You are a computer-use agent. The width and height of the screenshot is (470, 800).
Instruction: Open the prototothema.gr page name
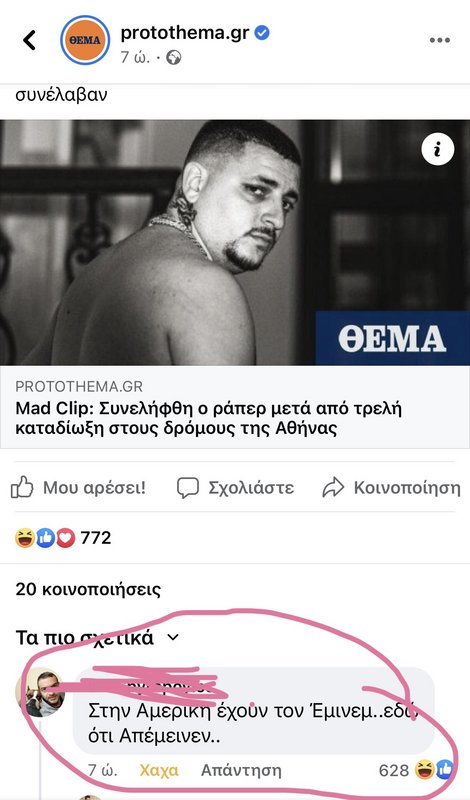click(x=185, y=33)
